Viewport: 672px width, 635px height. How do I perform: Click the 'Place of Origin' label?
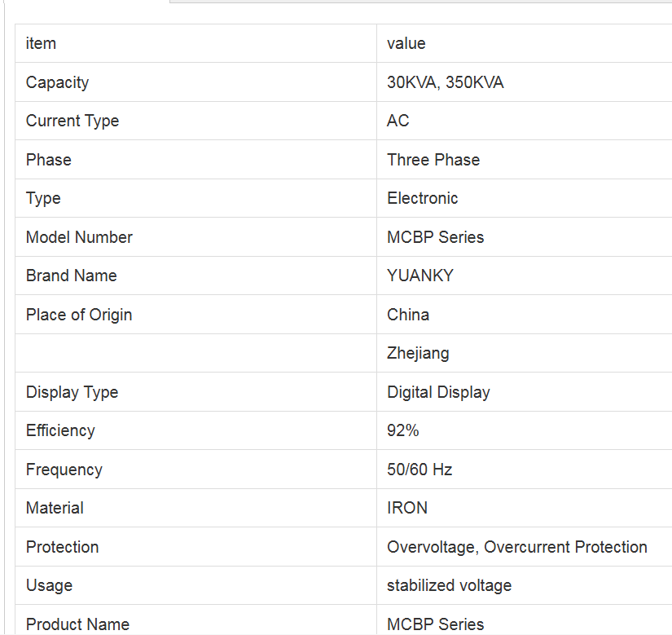[79, 315]
